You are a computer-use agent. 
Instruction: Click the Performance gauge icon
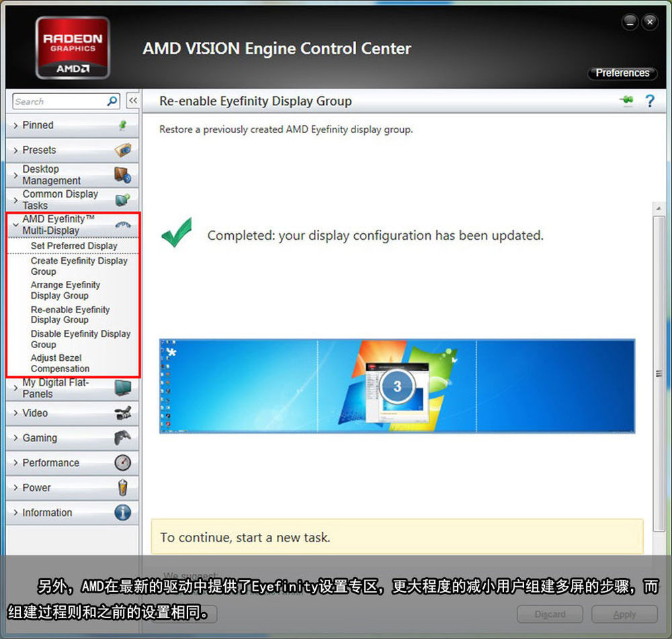[x=123, y=462]
